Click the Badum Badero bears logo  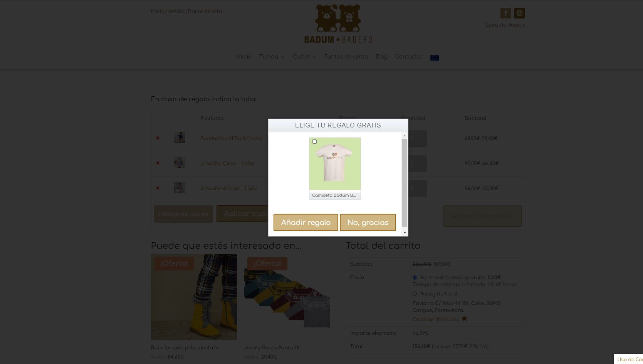tap(338, 24)
